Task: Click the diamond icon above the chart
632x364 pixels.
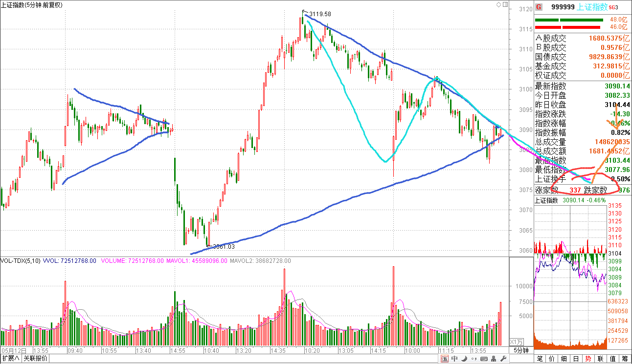Action: point(498,4)
